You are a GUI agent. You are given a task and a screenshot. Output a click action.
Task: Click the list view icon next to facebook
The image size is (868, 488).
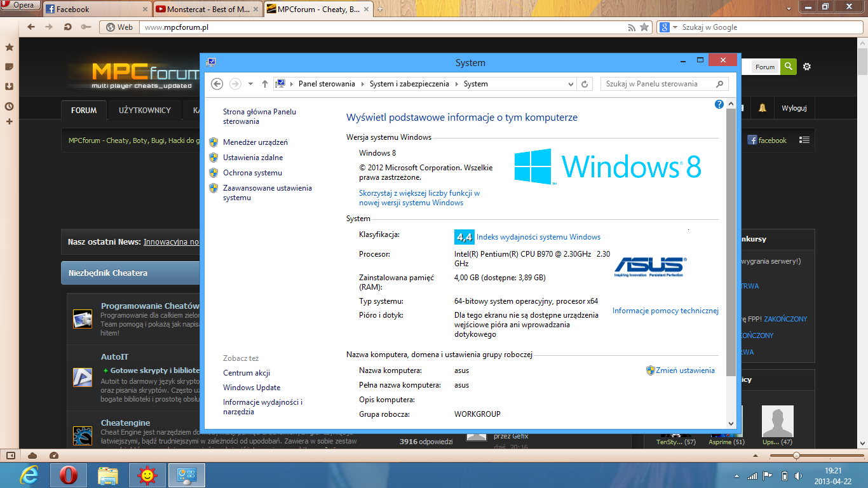[804, 140]
